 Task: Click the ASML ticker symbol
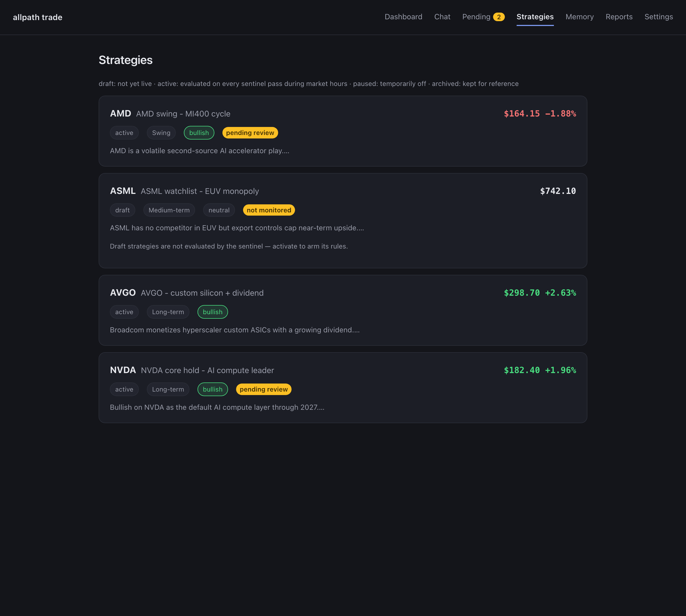pyautogui.click(x=122, y=191)
